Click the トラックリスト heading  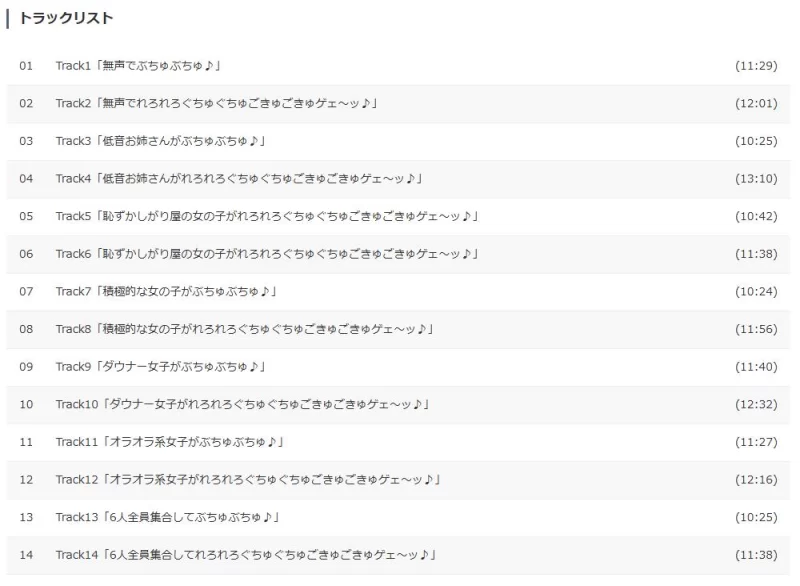[x=65, y=18]
